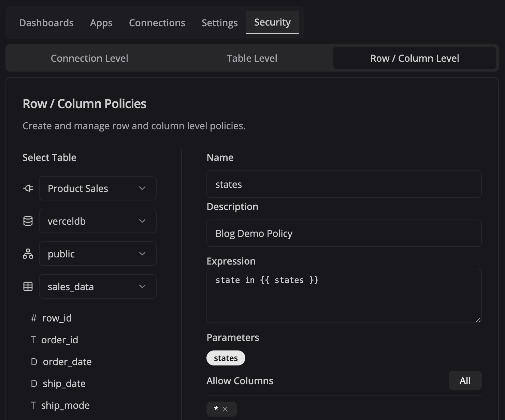
Task: Select the ship_date column
Action: (x=64, y=384)
